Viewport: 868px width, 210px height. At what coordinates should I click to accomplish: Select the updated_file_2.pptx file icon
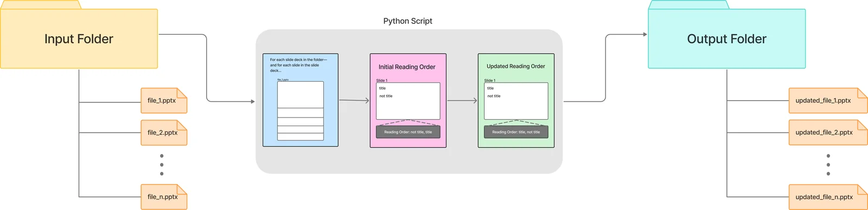tap(828, 133)
